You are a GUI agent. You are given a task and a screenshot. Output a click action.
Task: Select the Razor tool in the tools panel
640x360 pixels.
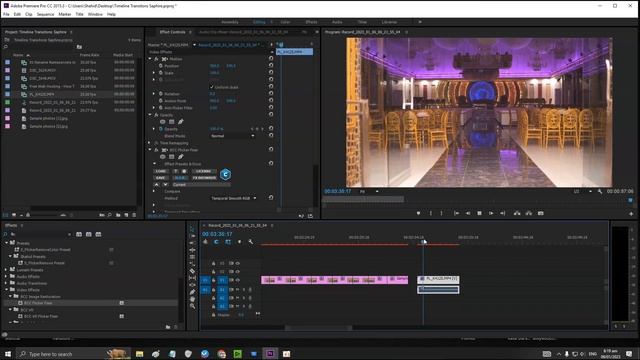192,271
